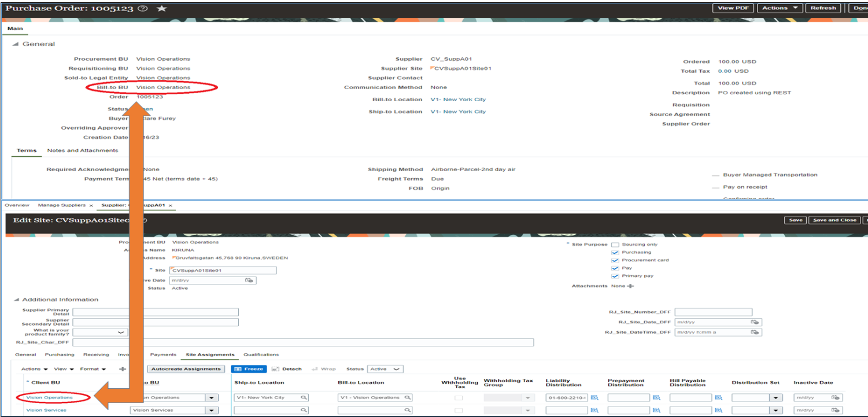The image size is (868, 417).
Task: Switch to the Receiving tab of the site
Action: [x=96, y=355]
